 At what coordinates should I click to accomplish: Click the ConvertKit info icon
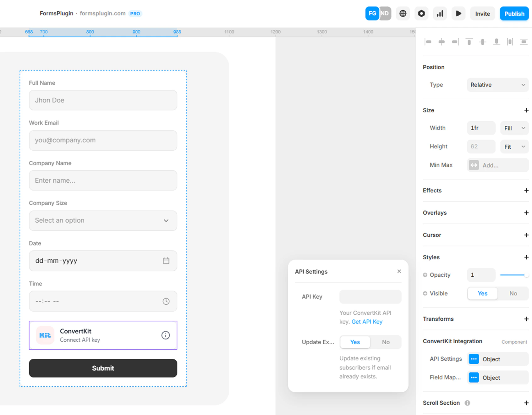(166, 335)
